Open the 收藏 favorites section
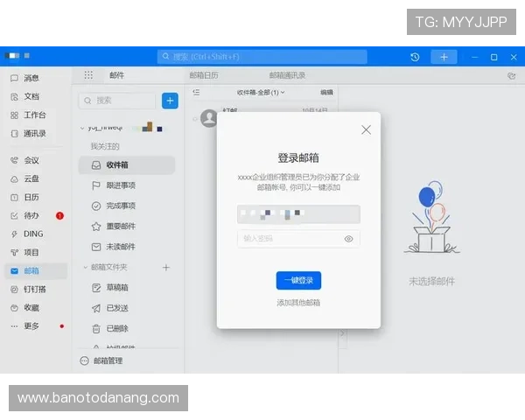Screen dimensions: 525x420 pos(25,308)
